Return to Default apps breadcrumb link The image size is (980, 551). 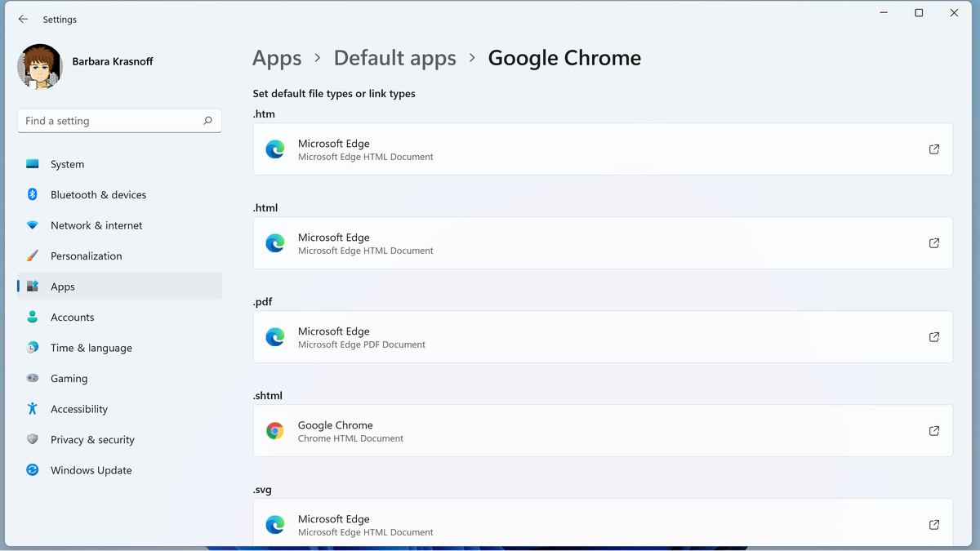394,58
